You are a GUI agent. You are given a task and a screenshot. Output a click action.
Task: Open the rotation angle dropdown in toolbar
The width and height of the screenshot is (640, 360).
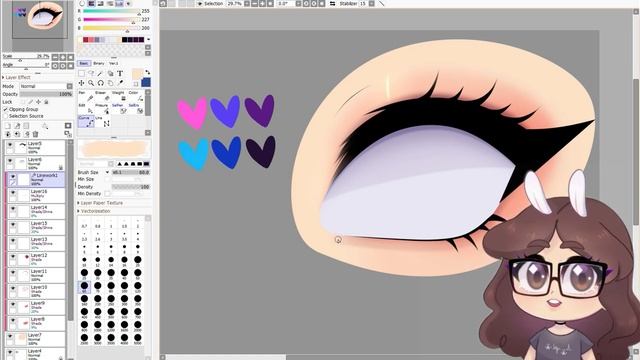coord(298,3)
